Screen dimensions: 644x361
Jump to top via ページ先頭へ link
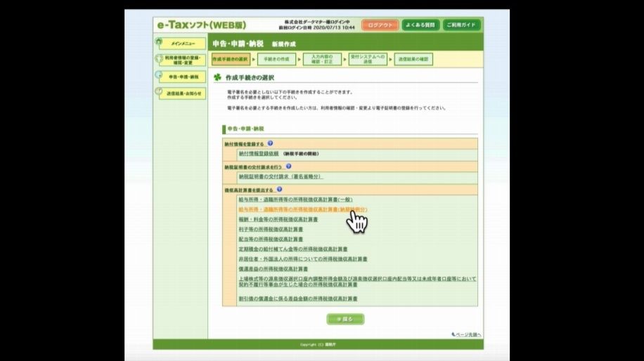466,334
